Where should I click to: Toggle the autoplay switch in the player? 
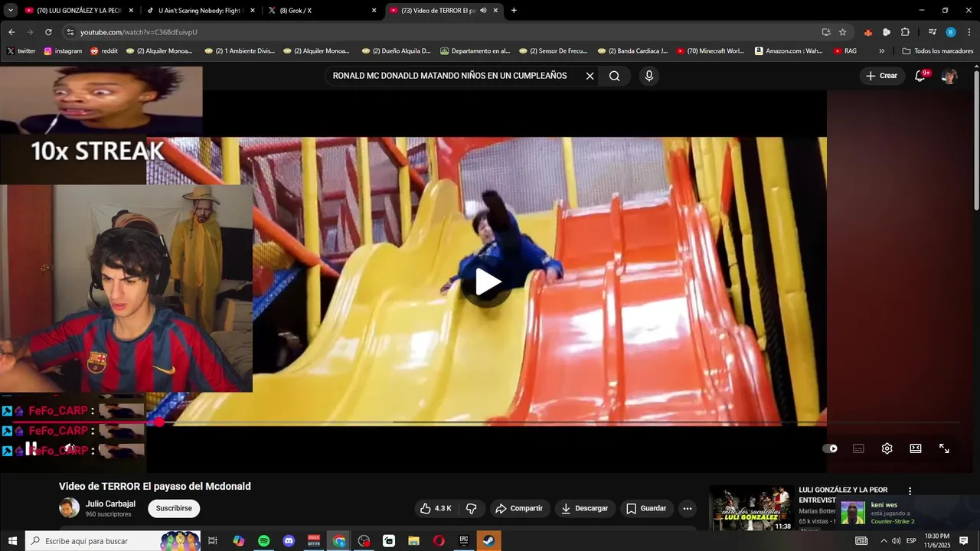830,448
